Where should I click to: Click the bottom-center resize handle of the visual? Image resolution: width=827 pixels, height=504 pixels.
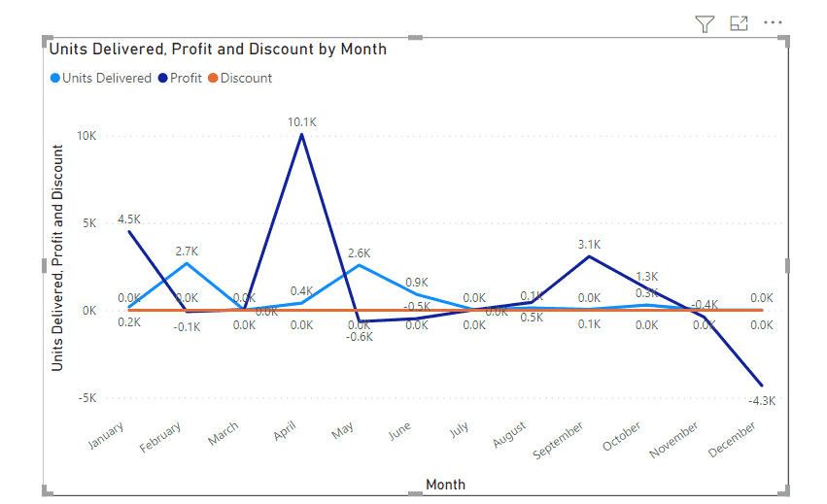[415, 493]
